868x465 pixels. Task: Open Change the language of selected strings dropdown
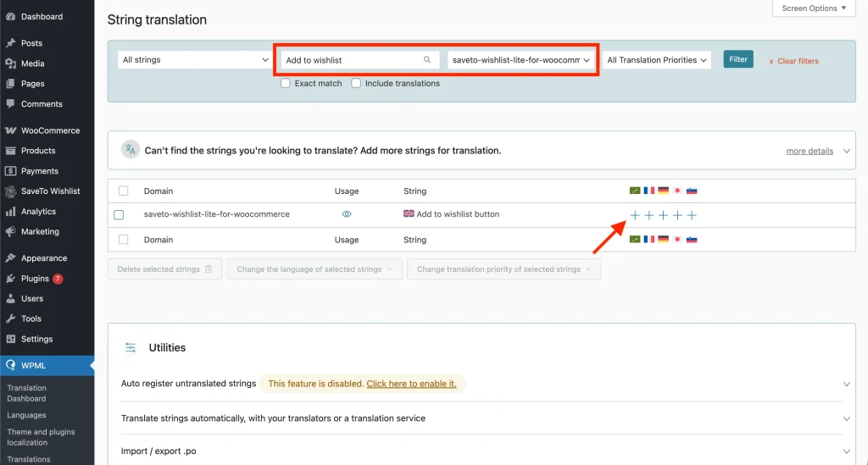pyautogui.click(x=314, y=269)
